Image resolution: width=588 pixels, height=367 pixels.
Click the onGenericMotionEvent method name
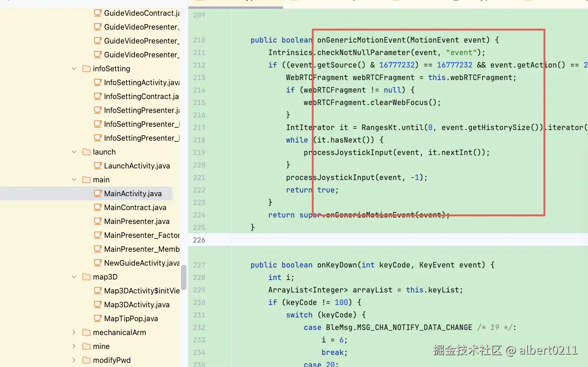[x=362, y=40]
